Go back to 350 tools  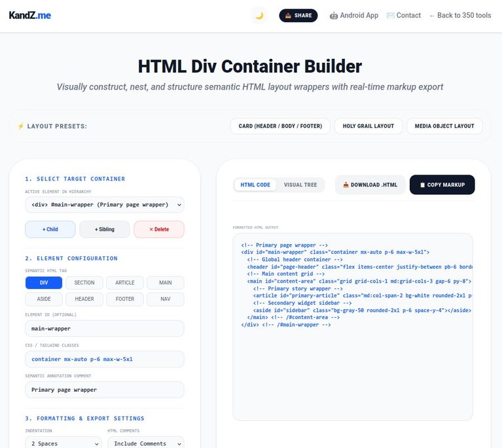[460, 15]
